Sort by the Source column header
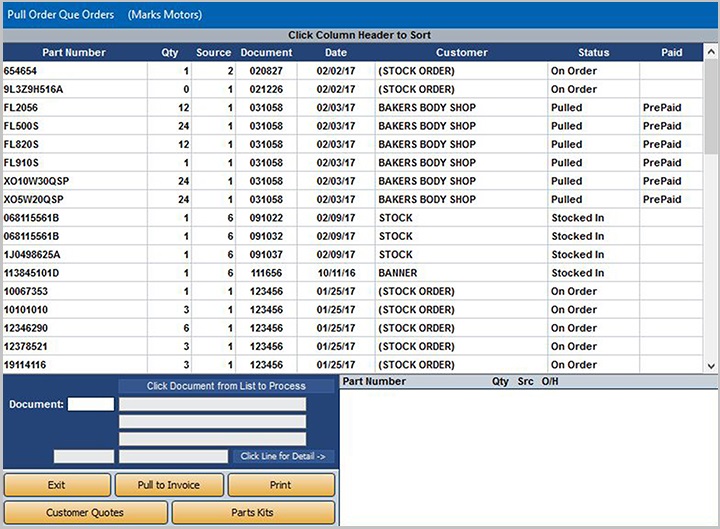720x529 pixels. coord(214,52)
